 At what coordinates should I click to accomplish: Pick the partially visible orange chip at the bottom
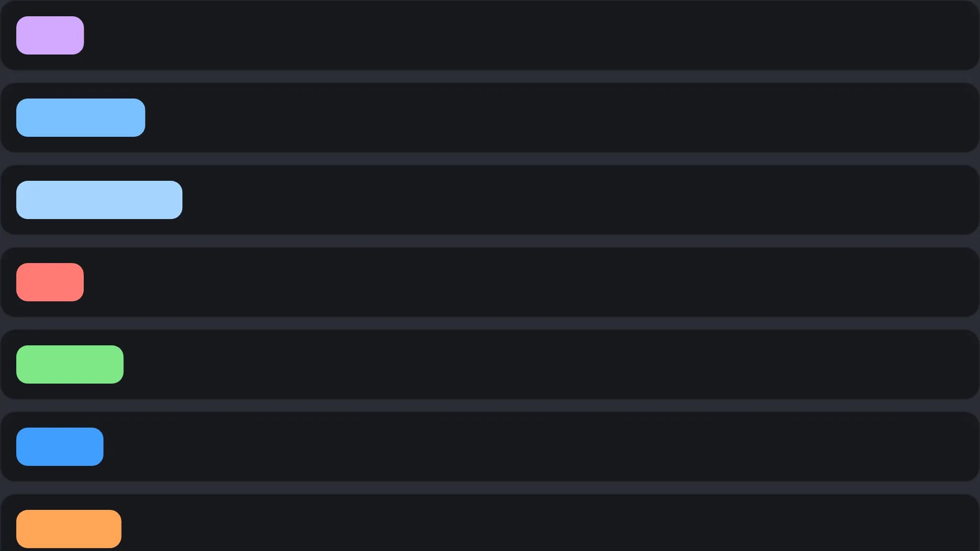69,529
